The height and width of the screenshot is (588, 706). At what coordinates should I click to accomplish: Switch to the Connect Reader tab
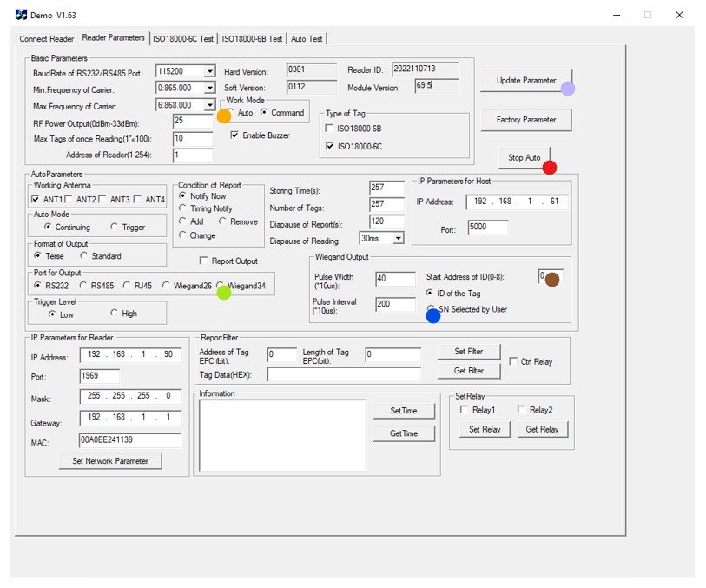tap(46, 39)
